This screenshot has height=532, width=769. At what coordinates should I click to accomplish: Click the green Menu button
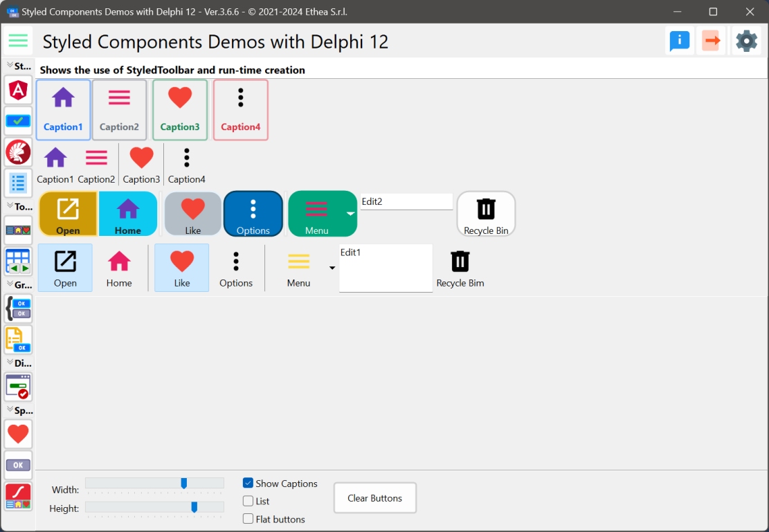click(316, 214)
